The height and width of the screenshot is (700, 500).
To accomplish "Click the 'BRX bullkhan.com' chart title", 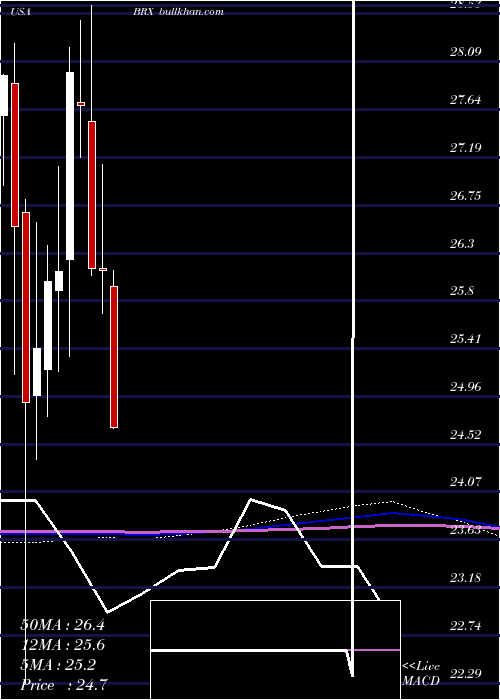I will [178, 12].
